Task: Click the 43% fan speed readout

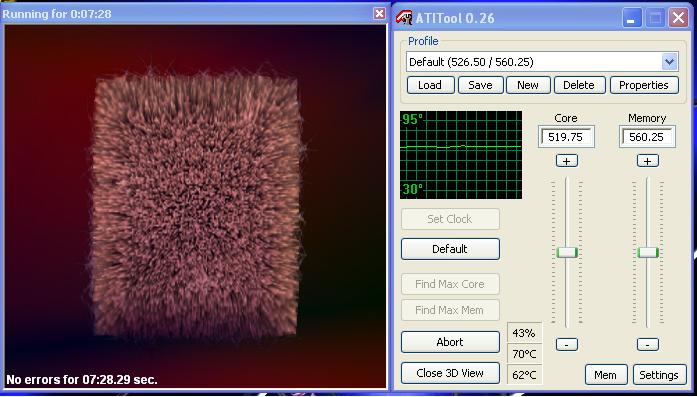Action: [x=524, y=333]
